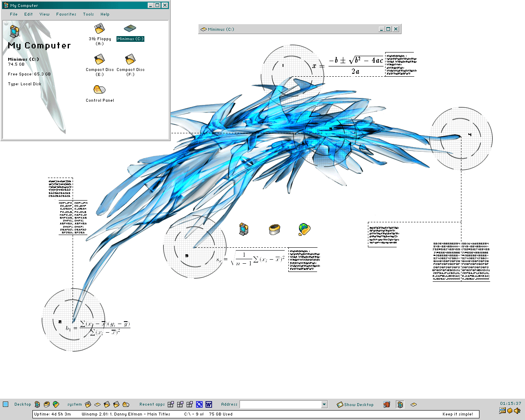
Task: Click the yellow speaker volume tray icon
Action: pyautogui.click(x=517, y=411)
